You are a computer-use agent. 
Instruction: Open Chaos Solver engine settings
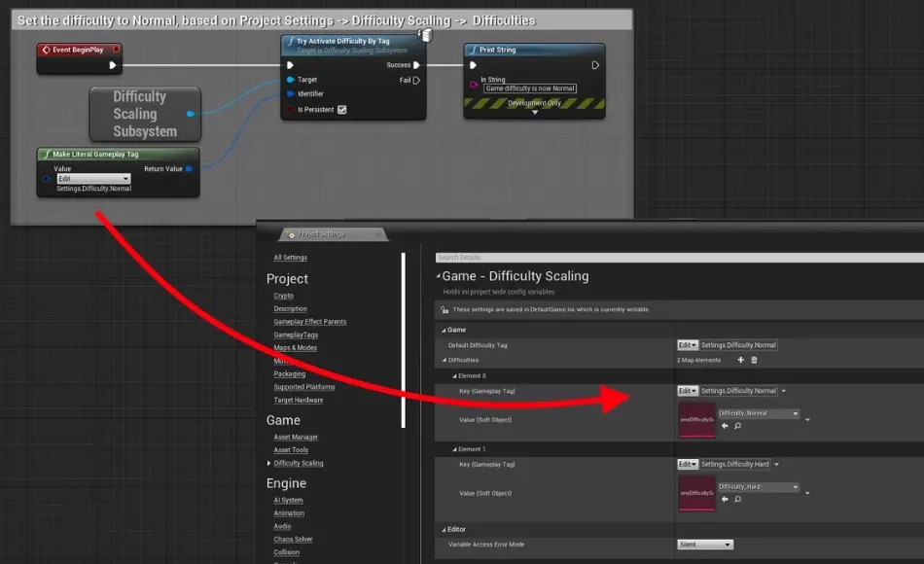tap(293, 540)
